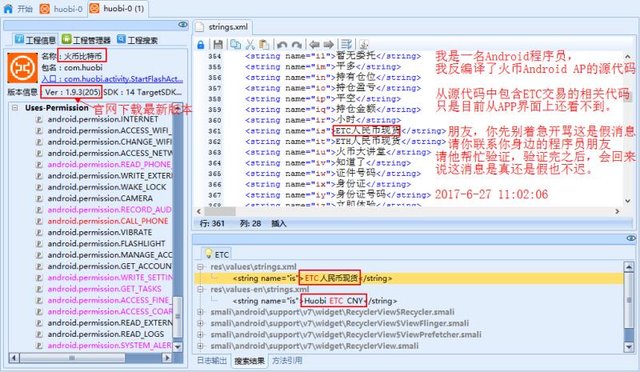Screen dimensions: 640x372
Task: Click the home icon beside 开始
Action: click(x=8, y=9)
